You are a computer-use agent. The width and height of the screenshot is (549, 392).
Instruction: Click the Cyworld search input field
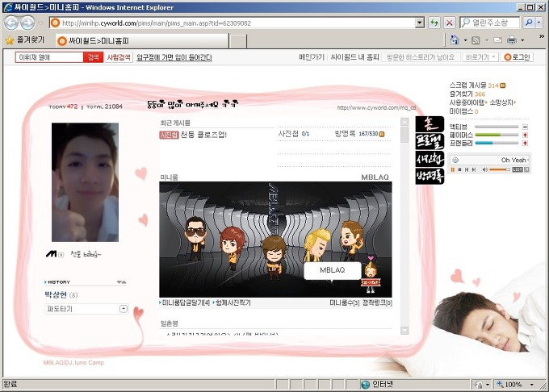click(x=49, y=57)
